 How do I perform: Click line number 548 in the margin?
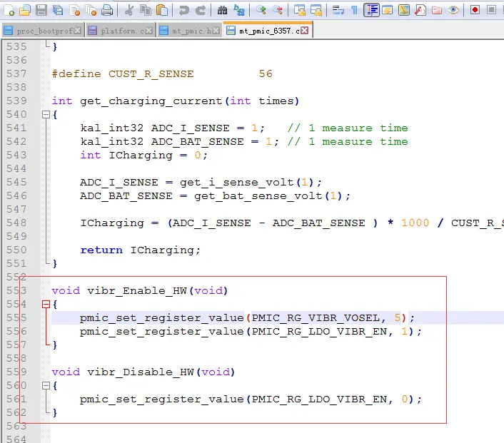coord(16,223)
